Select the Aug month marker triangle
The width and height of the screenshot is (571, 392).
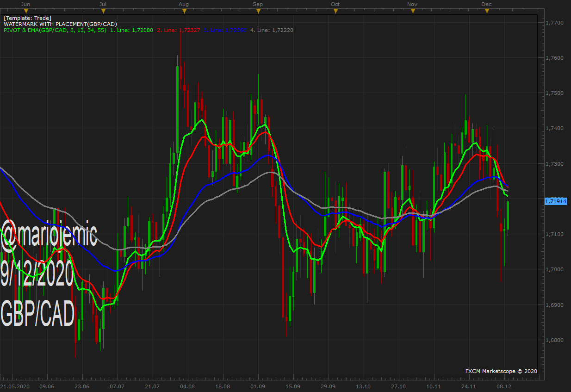(184, 11)
